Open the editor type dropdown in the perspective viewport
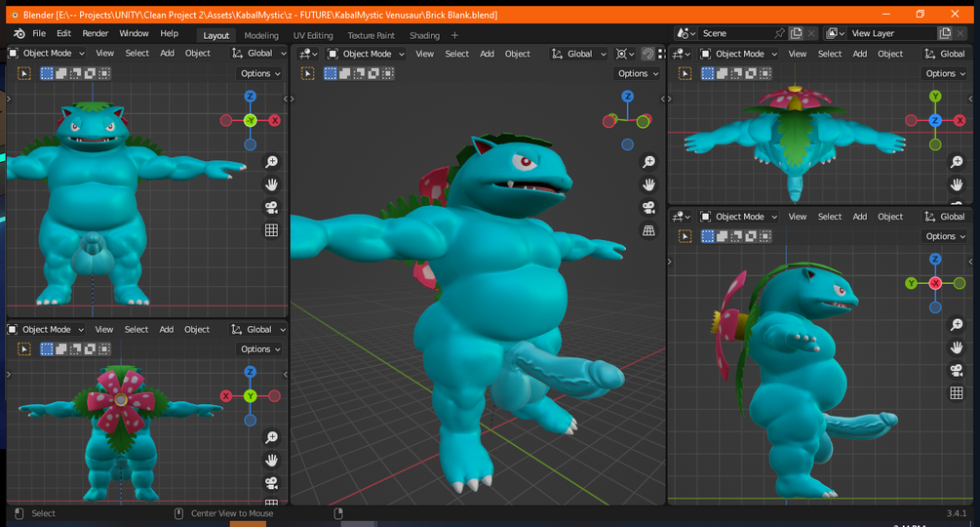This screenshot has width=980, height=527. (308, 54)
